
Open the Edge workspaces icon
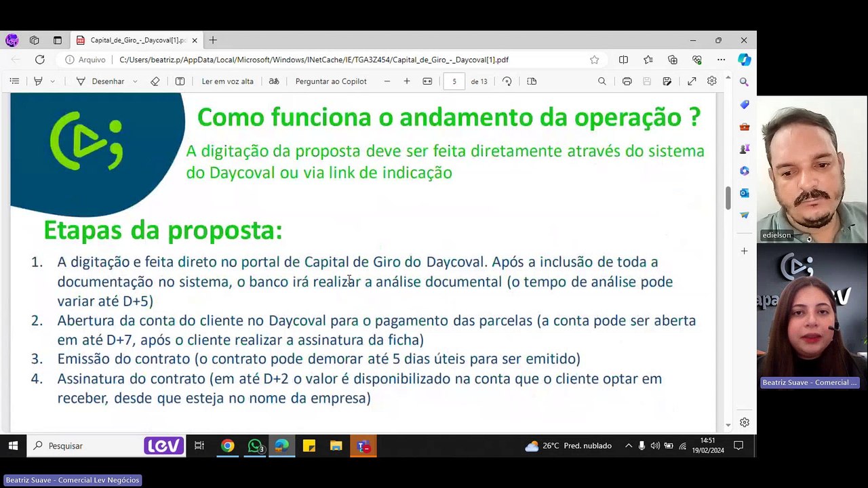(35, 41)
